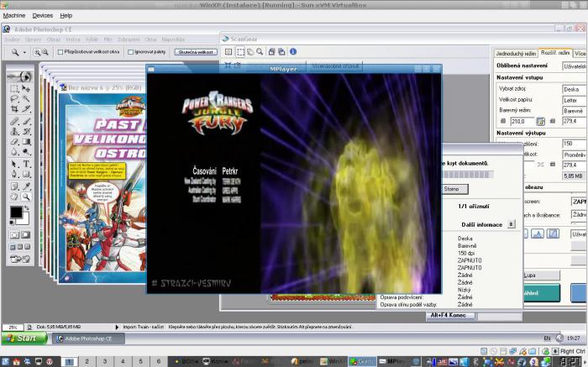
Task: Select the Notes tool
Action: pos(14,186)
